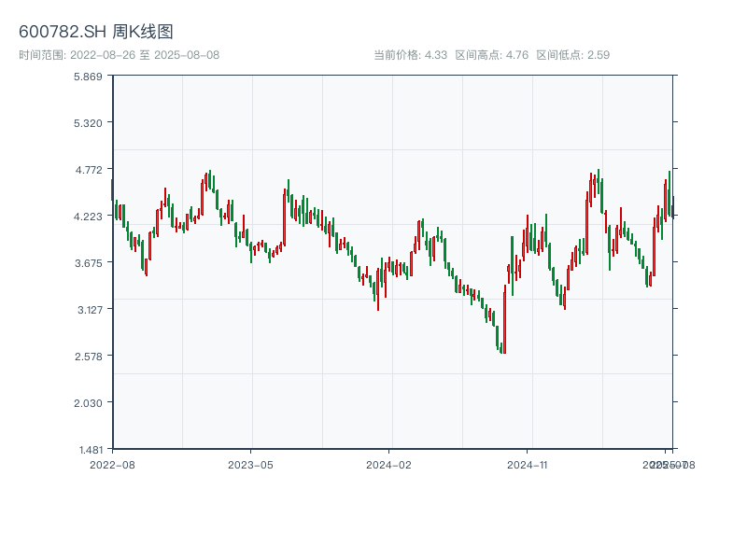This screenshot has height=560, width=747.
Task: Click the lowest candlestick near 2.59
Action: pos(502,349)
